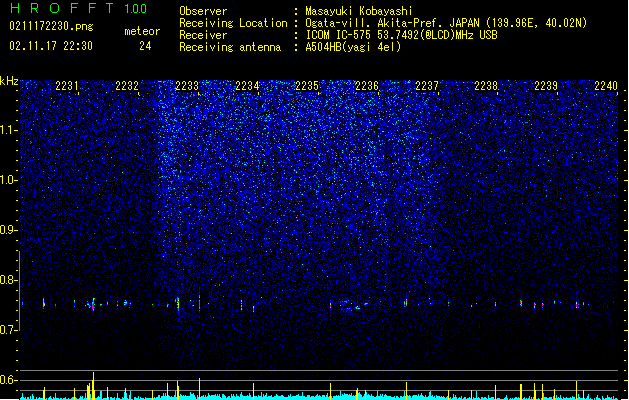Click the Observer field label
The height and width of the screenshot is (400, 629).
click(203, 11)
